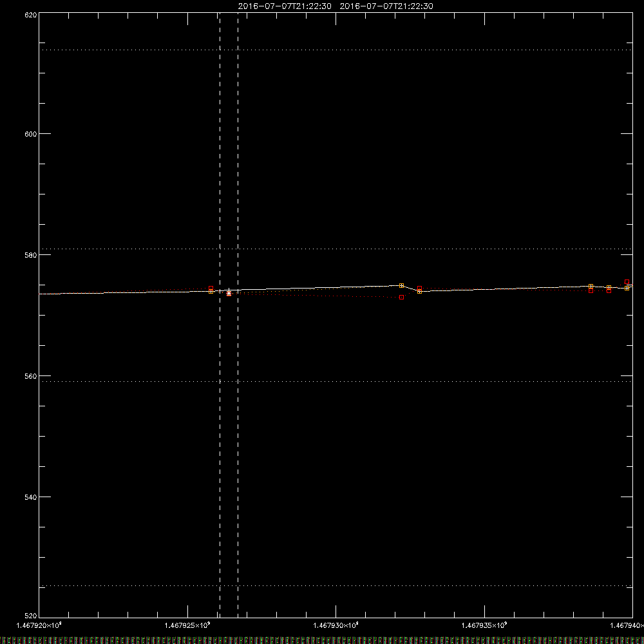
Task: Click the second 2016-07-07T21:22:30 timestamp in title
Action: pyautogui.click(x=386, y=6)
